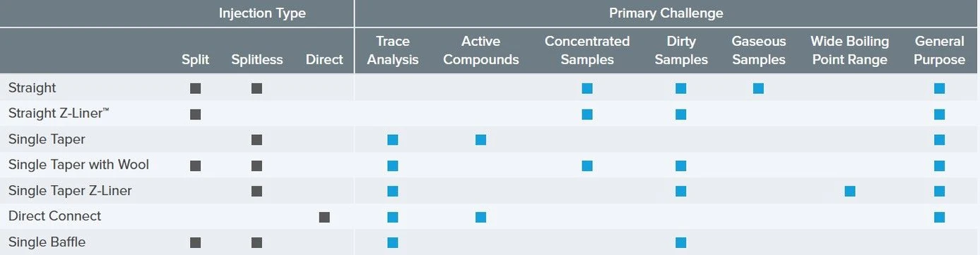Click the Straight row Gaseous Samples blue marker
980x255 pixels.
click(758, 88)
